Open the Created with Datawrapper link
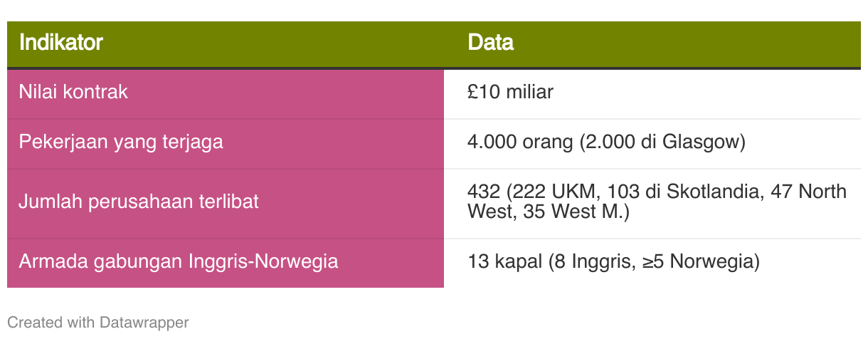868x339 pixels. [98, 322]
